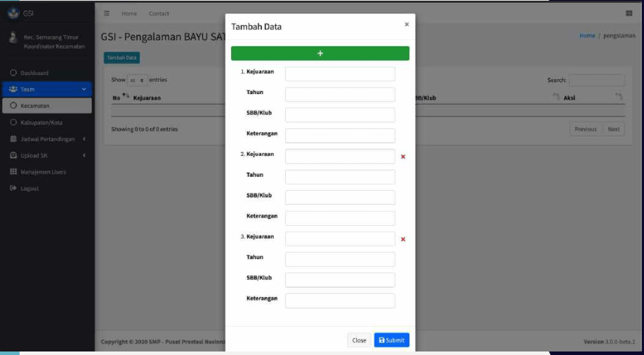This screenshot has height=355, width=644.
Task: Click Home breadcrumb link
Action: [x=587, y=36]
